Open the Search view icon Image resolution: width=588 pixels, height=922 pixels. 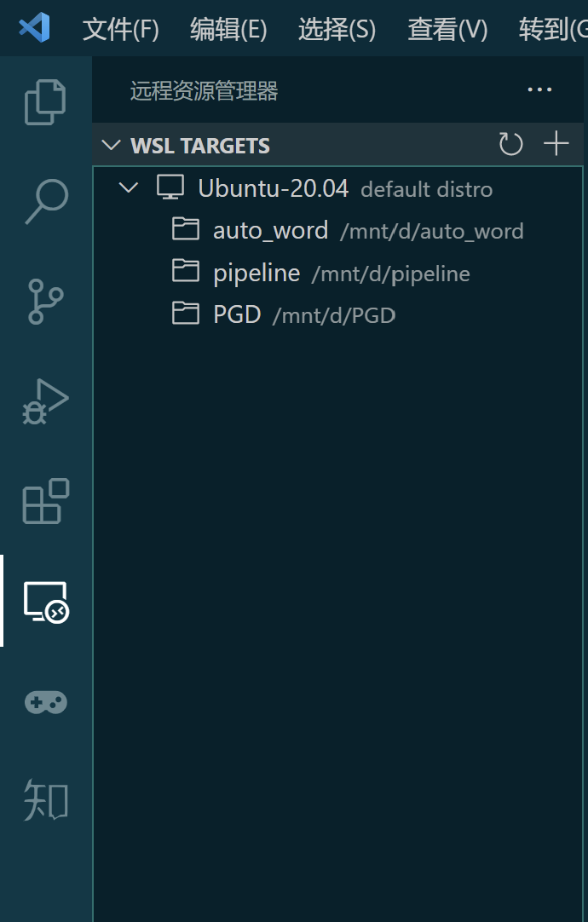pyautogui.click(x=45, y=201)
